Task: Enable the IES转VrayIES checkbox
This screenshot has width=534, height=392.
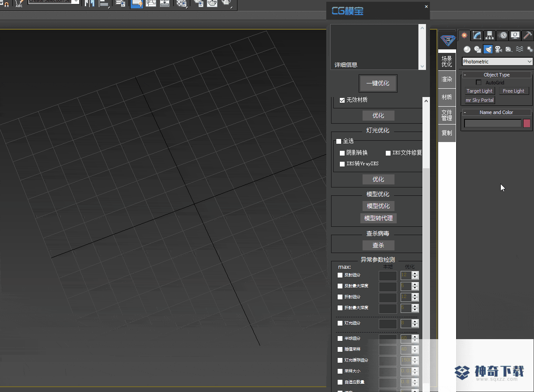Action: pyautogui.click(x=342, y=164)
